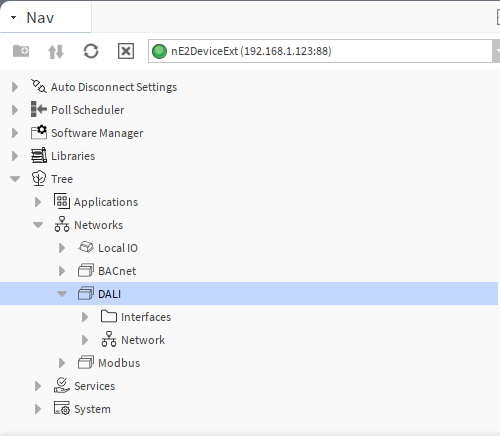This screenshot has height=436, width=500.
Task: Expand the Applications node
Action: pos(38,202)
